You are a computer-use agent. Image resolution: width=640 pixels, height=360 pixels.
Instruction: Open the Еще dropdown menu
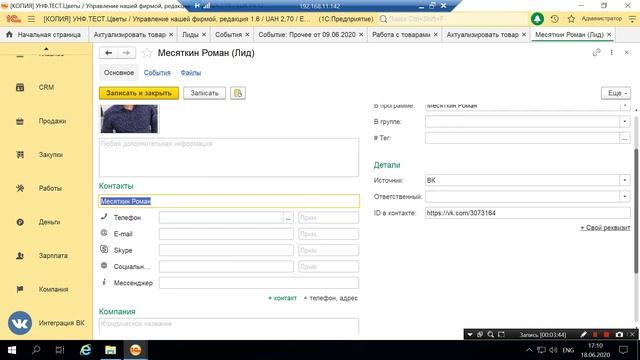coord(616,93)
